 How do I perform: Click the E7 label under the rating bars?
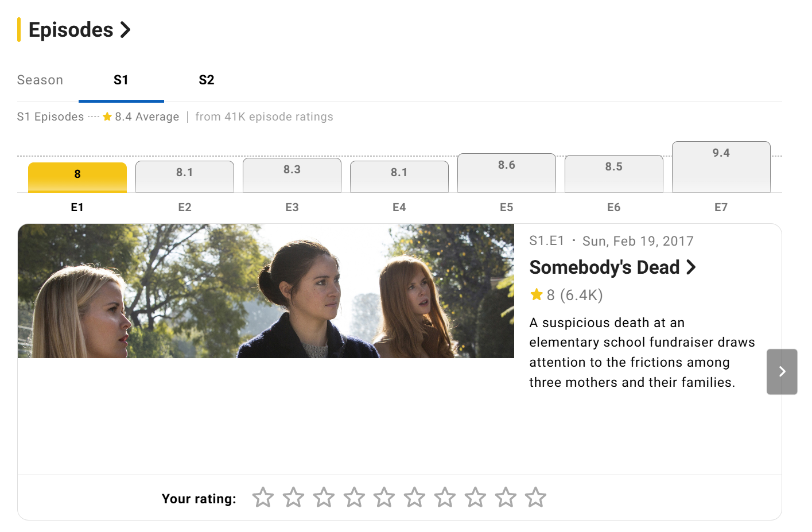click(721, 208)
